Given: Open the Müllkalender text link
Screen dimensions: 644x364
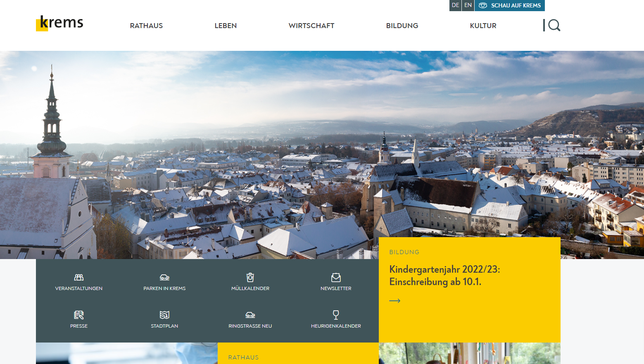Looking at the screenshot, I should pos(250,288).
